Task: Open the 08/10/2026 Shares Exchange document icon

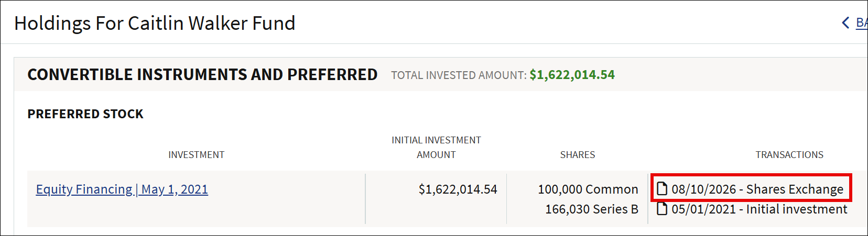Action: click(x=663, y=188)
